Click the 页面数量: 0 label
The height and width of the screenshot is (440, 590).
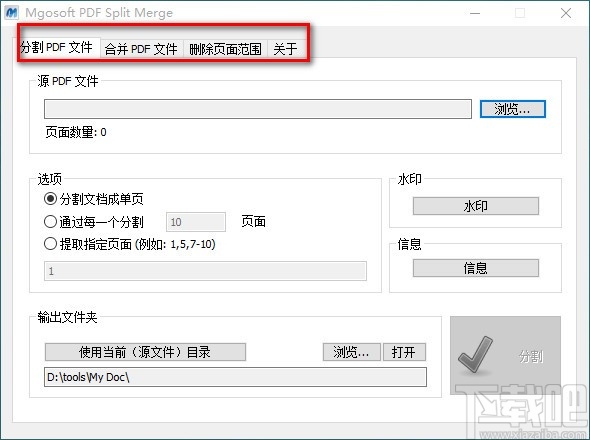click(76, 132)
